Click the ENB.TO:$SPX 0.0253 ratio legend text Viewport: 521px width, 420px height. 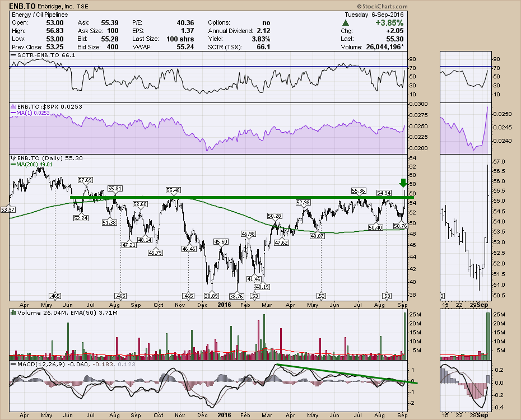[x=49, y=106]
